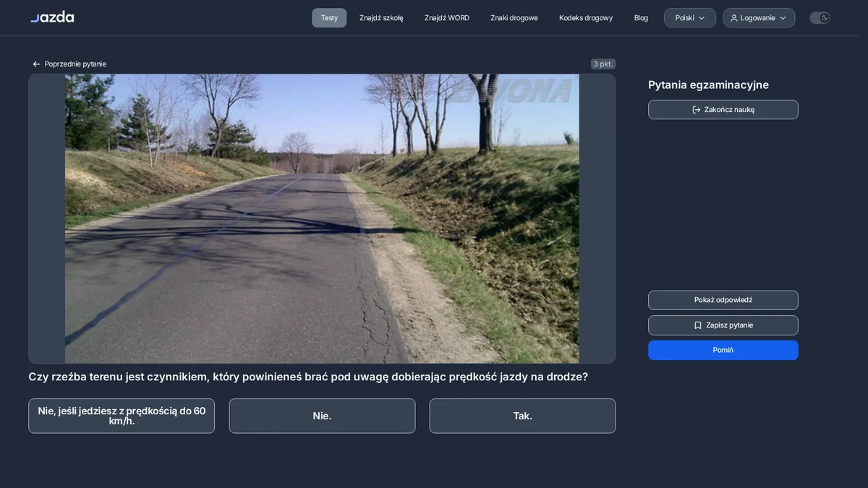Reveal answer with Pokaż odpowiedź
This screenshot has width=868, height=488.
(x=723, y=300)
